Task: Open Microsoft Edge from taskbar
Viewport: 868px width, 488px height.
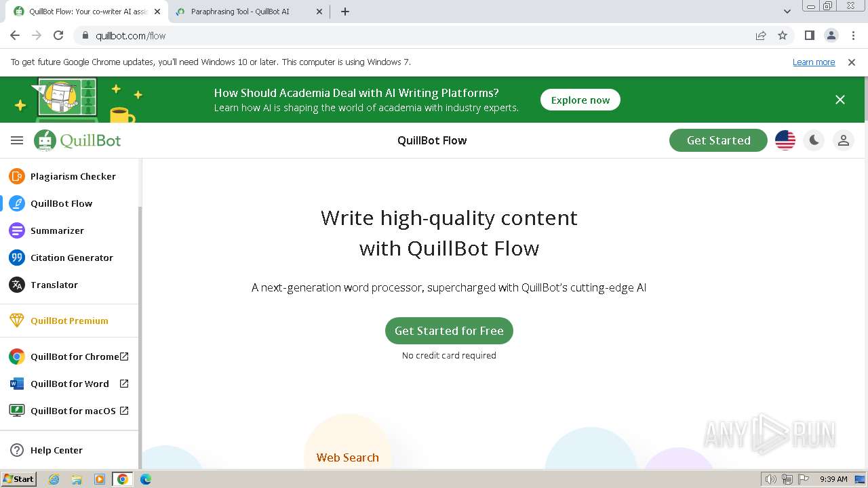Action: click(145, 479)
